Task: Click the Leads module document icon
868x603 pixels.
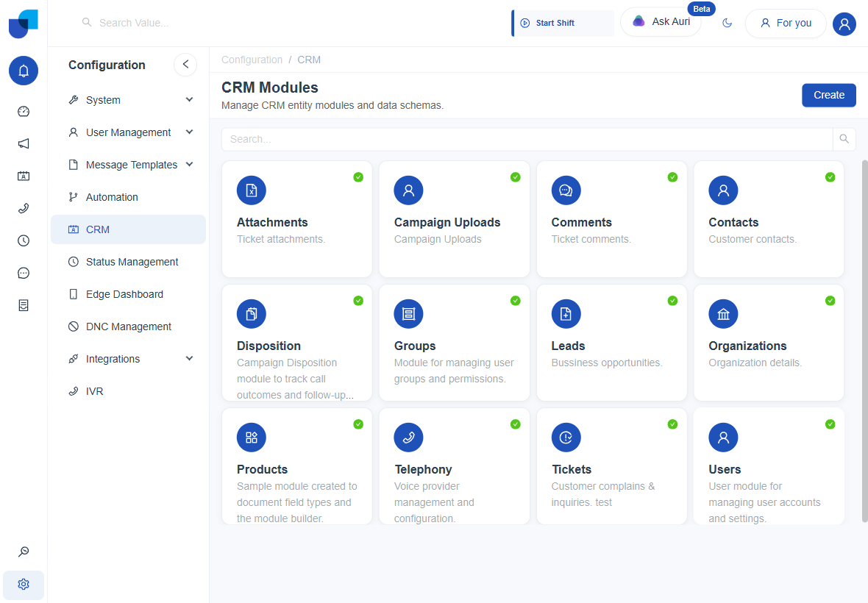Action: point(566,314)
